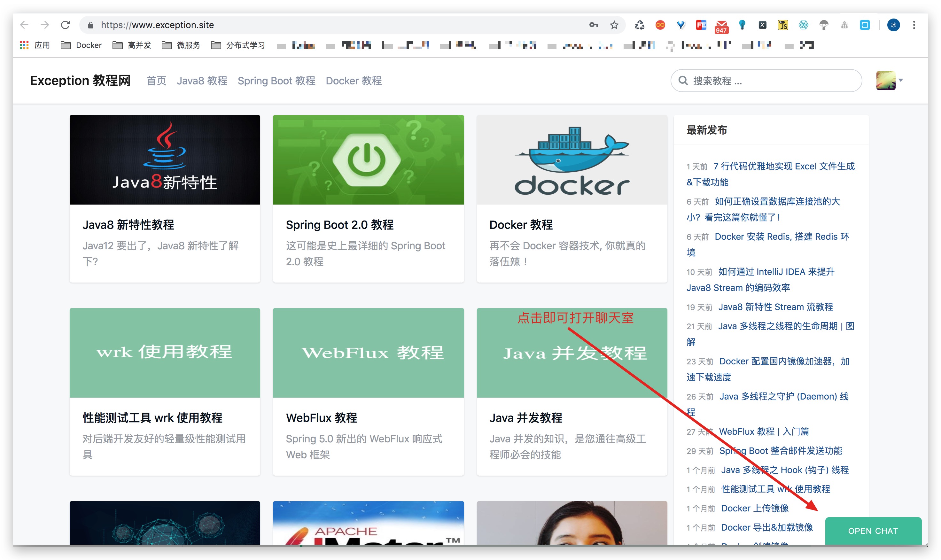Screen dimensions: 941x560
Task: Toggle the yellow JS switch extension
Action: (x=783, y=25)
